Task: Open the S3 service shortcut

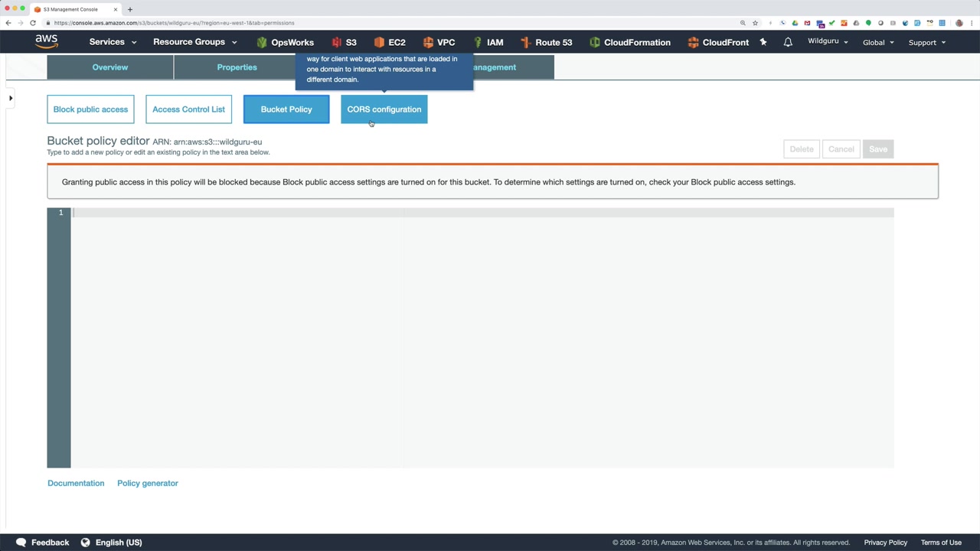Action: pos(344,42)
